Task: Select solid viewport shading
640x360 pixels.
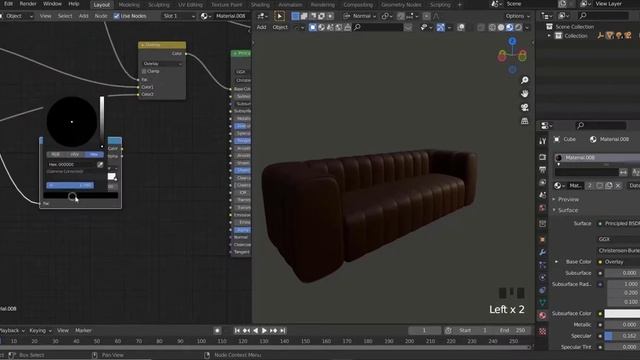Action: coord(501,27)
